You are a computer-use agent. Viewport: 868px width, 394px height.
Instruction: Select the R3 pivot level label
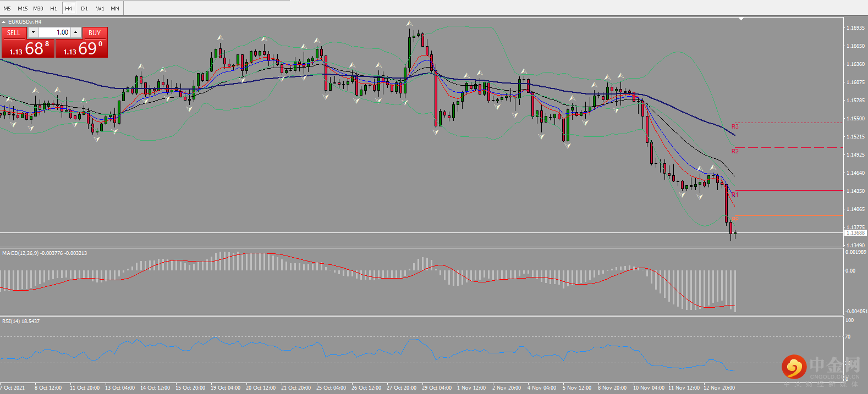(735, 126)
